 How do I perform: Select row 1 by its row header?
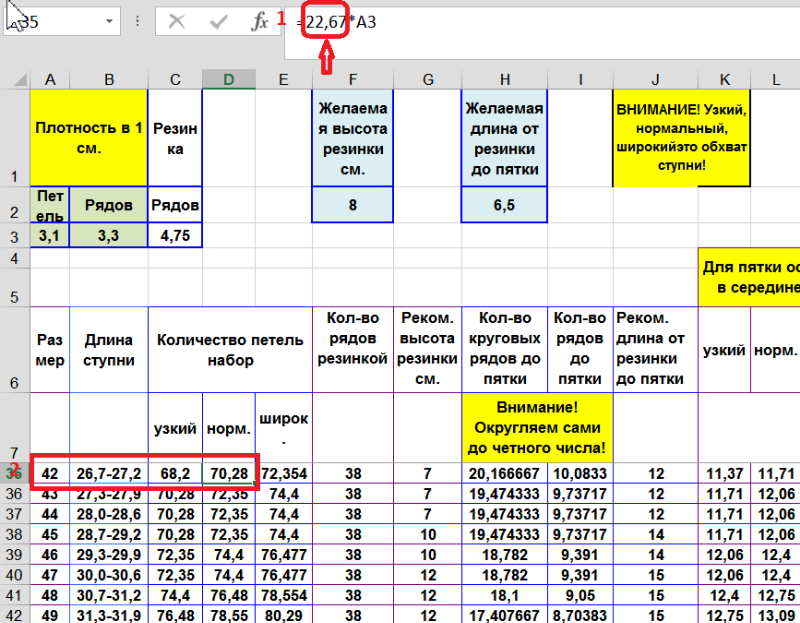point(15,138)
